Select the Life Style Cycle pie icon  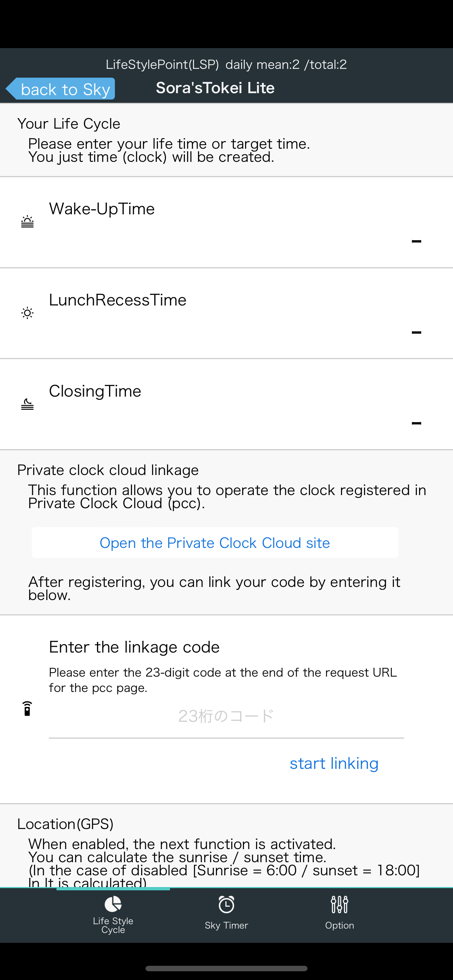[113, 904]
